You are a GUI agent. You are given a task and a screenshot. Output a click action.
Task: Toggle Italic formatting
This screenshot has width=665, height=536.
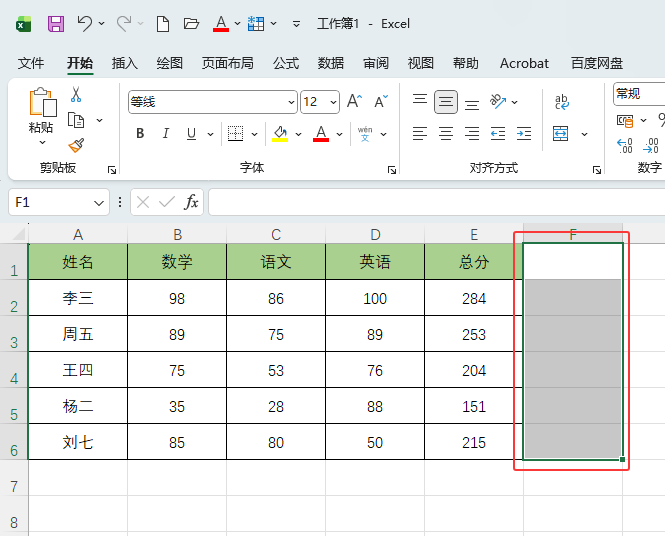tap(166, 134)
